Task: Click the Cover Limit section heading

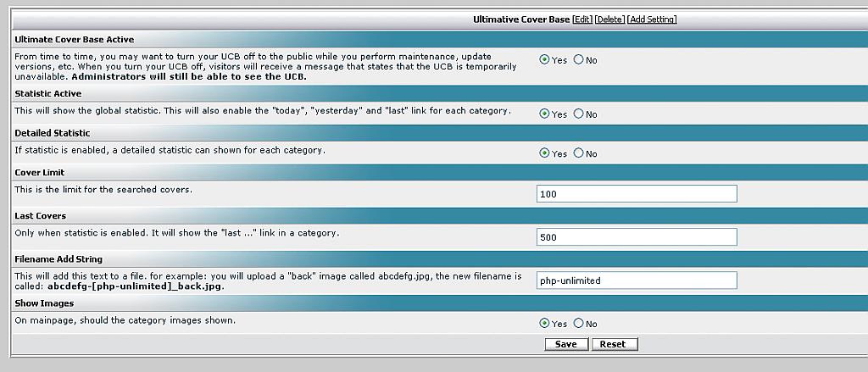Action: click(40, 173)
